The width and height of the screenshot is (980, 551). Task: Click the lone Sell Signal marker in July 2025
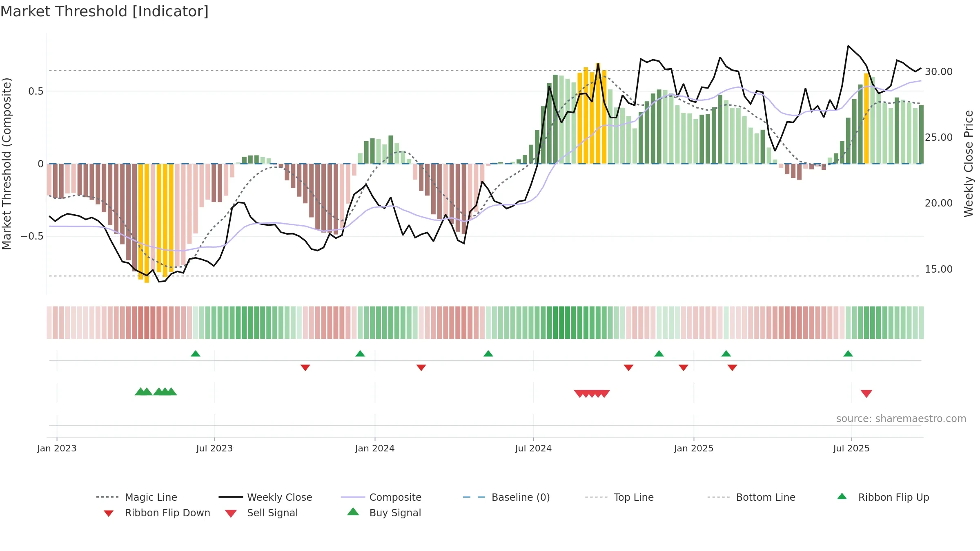866,394
